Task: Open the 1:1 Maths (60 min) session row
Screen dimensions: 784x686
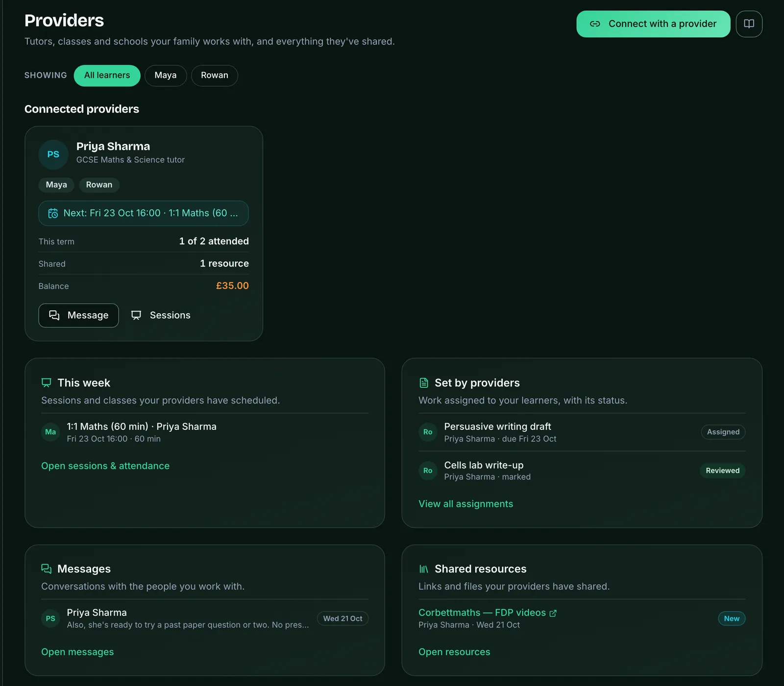Action: point(205,432)
